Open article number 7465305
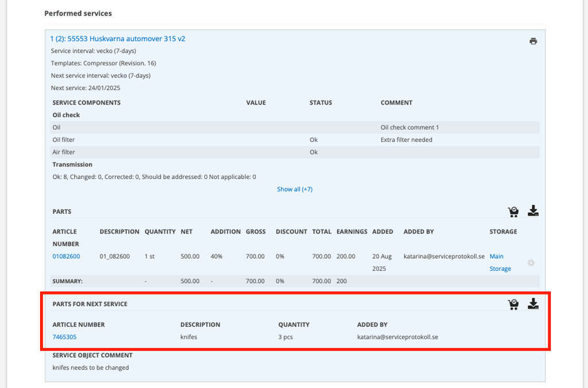 [x=64, y=337]
